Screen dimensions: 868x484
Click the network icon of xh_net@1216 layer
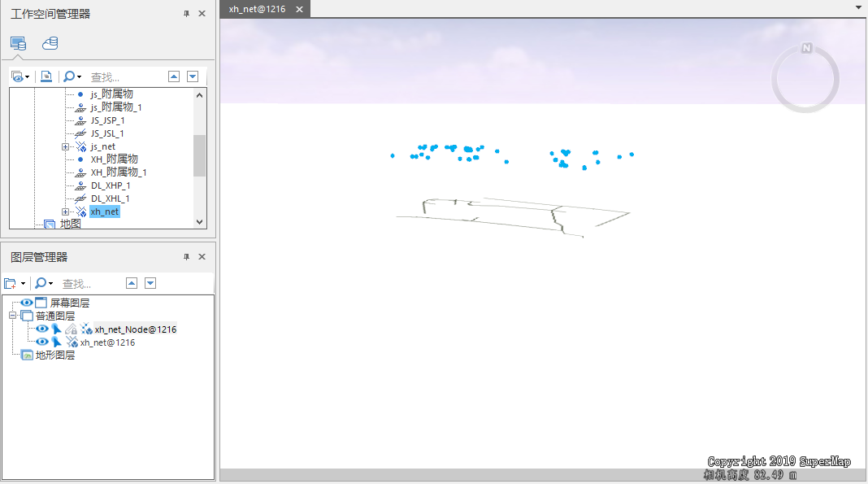point(72,342)
